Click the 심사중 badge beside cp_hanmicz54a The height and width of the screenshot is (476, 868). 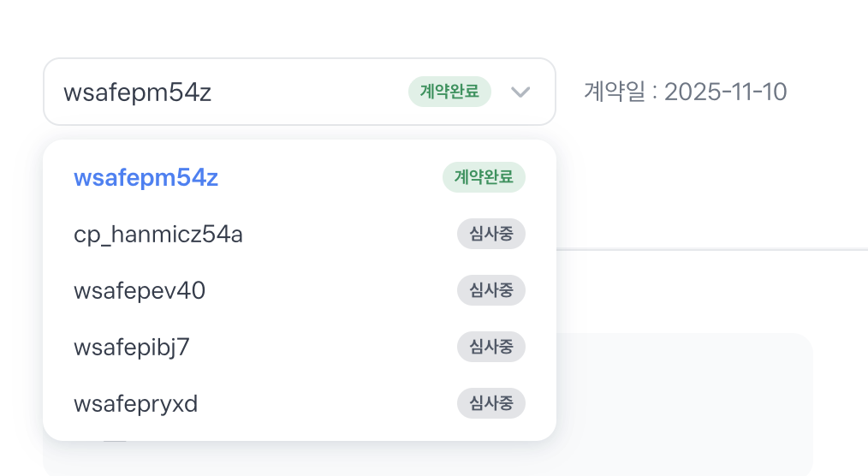pos(490,234)
